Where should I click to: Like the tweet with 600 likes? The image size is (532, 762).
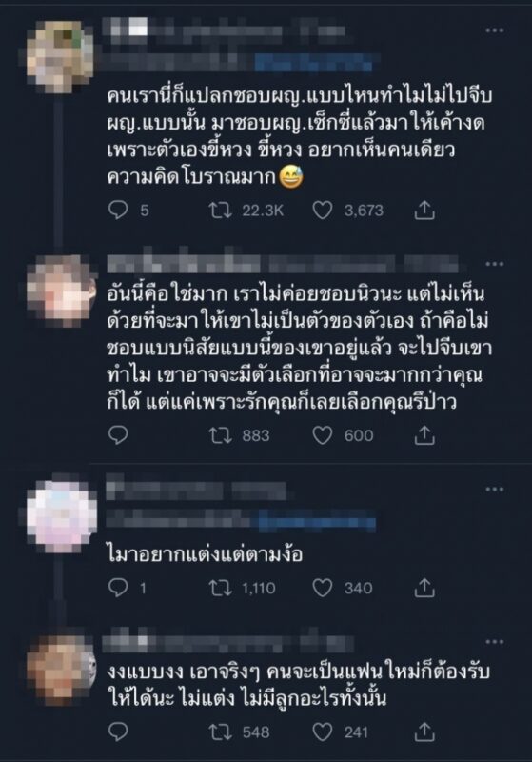[x=323, y=435]
